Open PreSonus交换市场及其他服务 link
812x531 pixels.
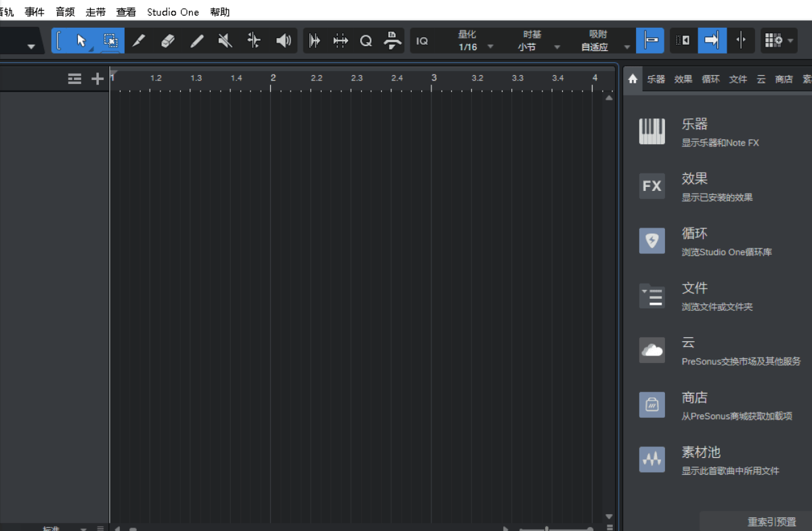[741, 362]
